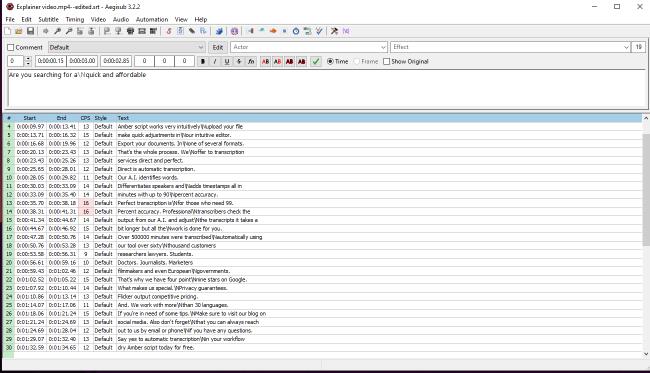This screenshot has height=373, width=650.
Task: Open the Attachments list icon
Action: tap(192, 31)
